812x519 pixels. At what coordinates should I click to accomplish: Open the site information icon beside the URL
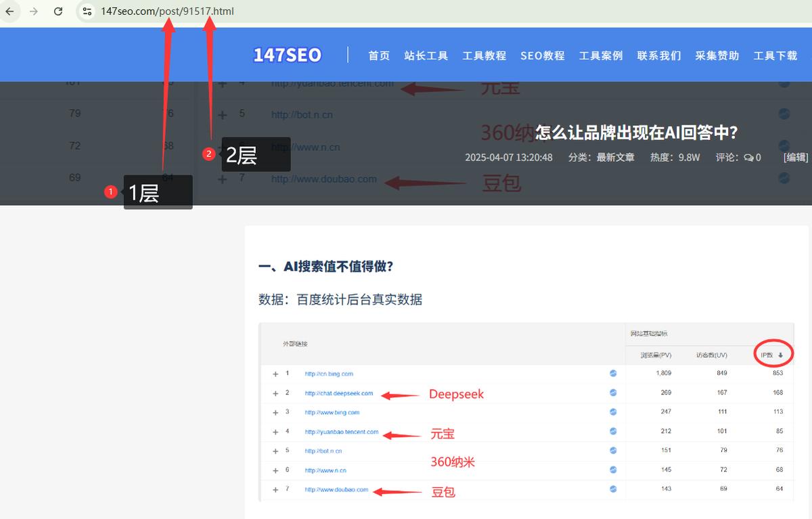coord(87,12)
